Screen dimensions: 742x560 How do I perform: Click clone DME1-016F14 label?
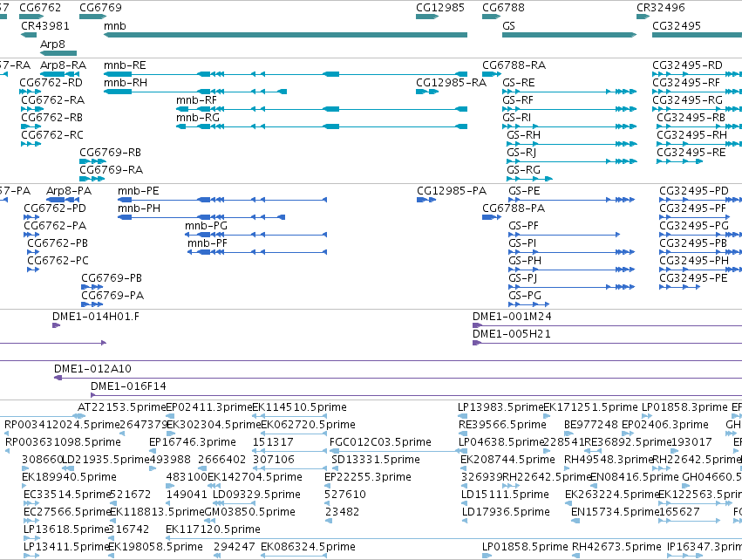[129, 386]
